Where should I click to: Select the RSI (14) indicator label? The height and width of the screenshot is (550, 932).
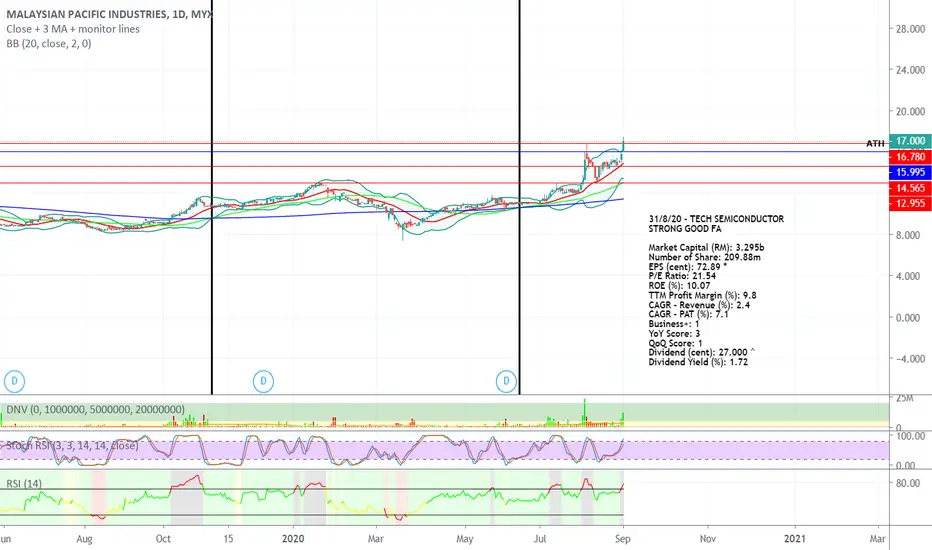tap(24, 483)
